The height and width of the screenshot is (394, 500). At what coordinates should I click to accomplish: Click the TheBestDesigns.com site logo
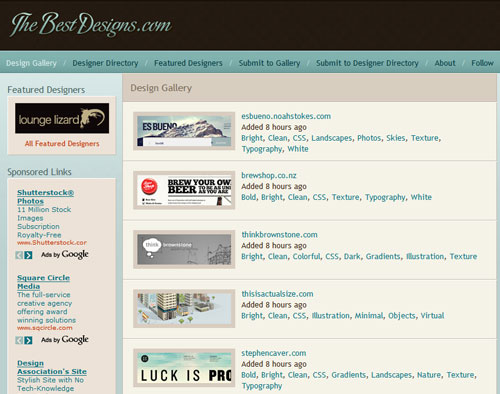pyautogui.click(x=91, y=24)
